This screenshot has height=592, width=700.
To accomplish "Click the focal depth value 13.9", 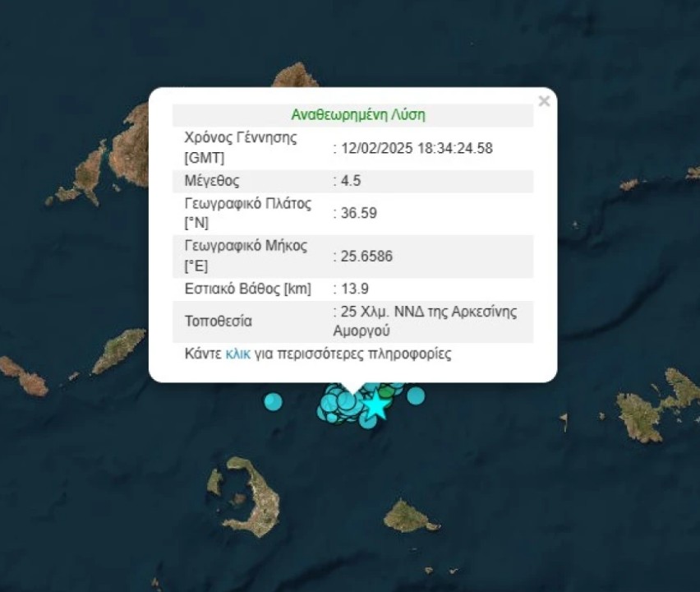I will [x=355, y=289].
